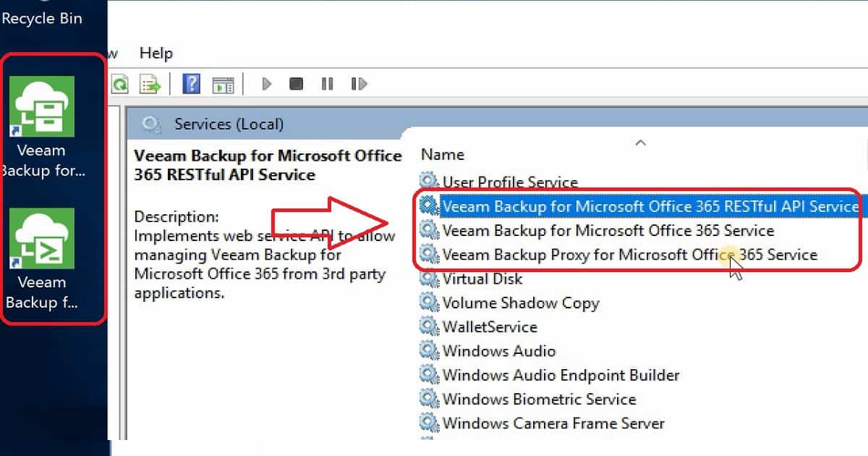Screen dimensions: 868x456
Task: Pause the selected service with Pause icon
Action: pyautogui.click(x=327, y=84)
